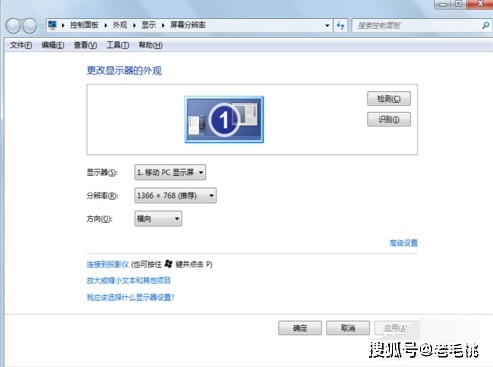The image size is (493, 367).
Task: Click in the control panel search field
Action: point(417,25)
